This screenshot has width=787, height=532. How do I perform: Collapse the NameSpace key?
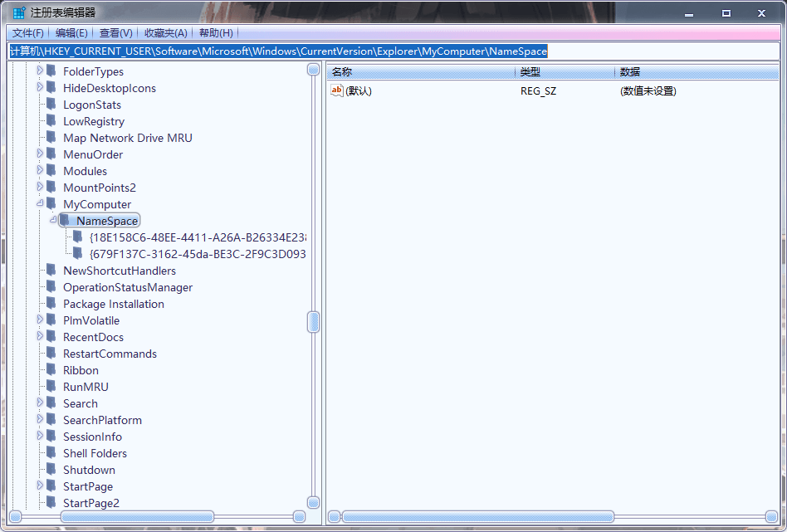pos(53,220)
